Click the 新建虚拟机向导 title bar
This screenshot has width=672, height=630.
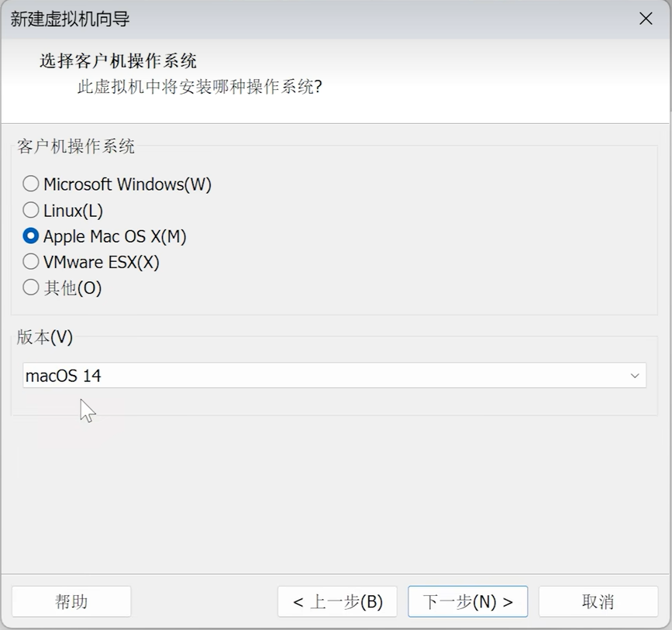(x=70, y=18)
